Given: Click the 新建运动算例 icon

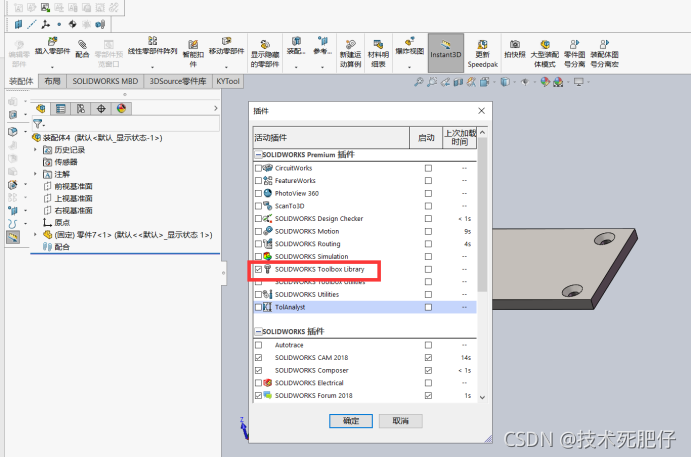Looking at the screenshot, I should click(x=350, y=45).
